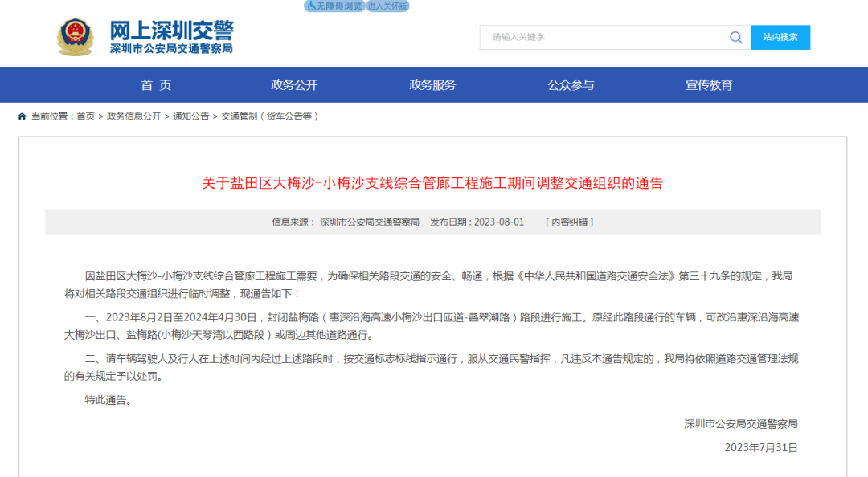Select 首页 in the navigation bar
This screenshot has width=868, height=477.
pyautogui.click(x=154, y=84)
